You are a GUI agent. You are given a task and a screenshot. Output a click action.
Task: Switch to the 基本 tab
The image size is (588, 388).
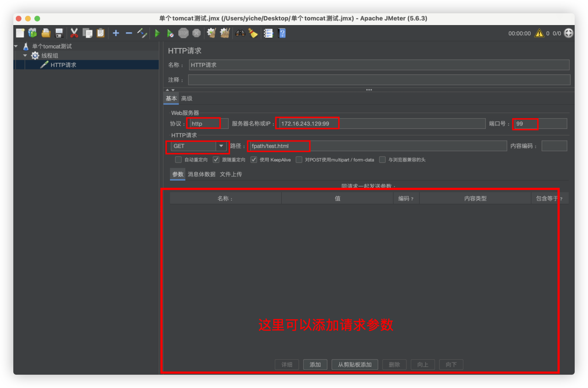click(x=171, y=99)
